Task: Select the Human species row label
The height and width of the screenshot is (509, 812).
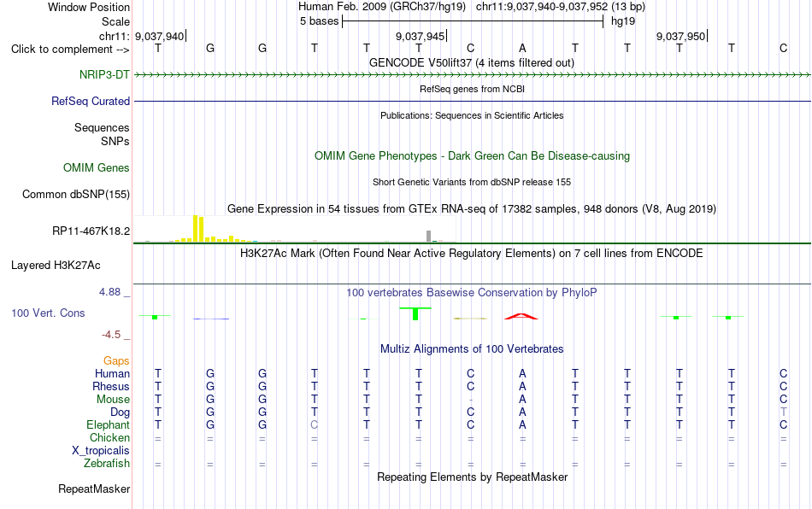Action: point(112,373)
